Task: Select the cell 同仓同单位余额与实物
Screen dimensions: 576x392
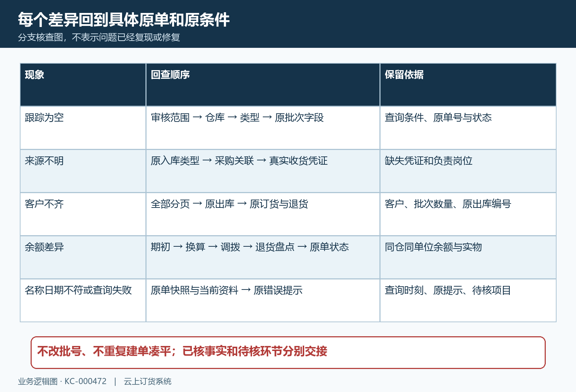Action: pyautogui.click(x=468, y=257)
